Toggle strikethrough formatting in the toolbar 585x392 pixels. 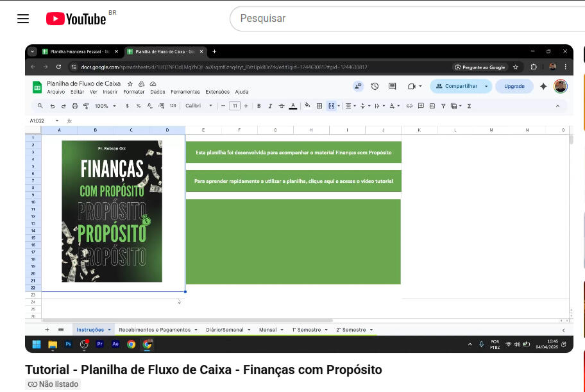[x=281, y=106]
